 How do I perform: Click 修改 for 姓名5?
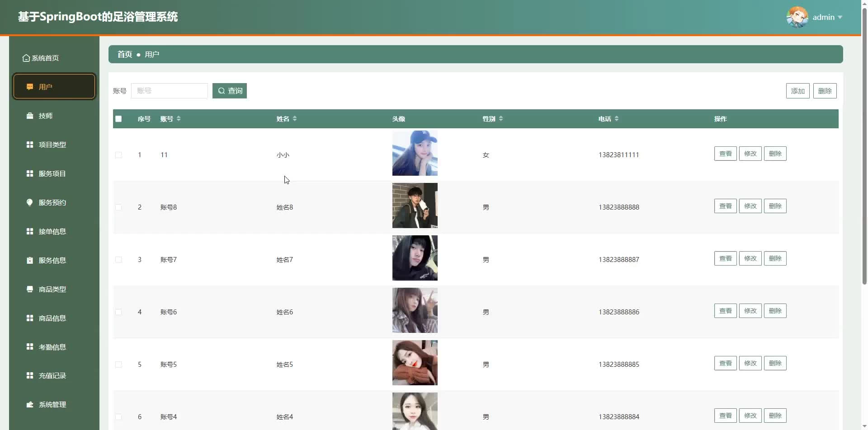(x=750, y=363)
